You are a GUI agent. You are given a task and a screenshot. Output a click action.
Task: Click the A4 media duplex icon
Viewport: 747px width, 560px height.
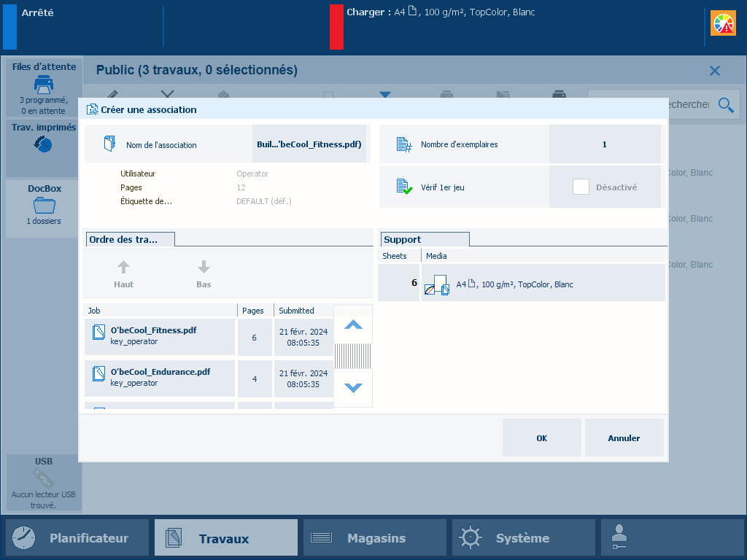click(x=436, y=284)
